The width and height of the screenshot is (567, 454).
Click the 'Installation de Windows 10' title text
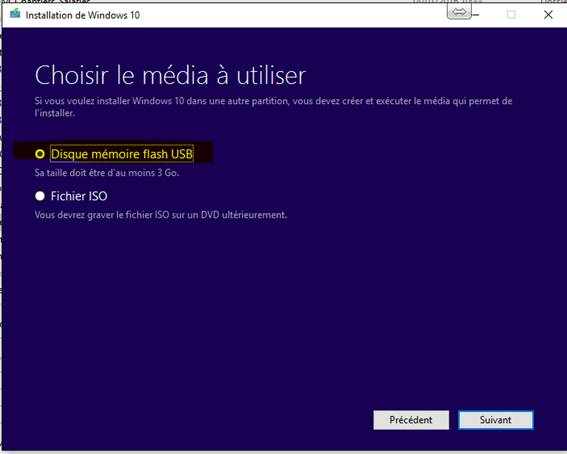pos(83,15)
